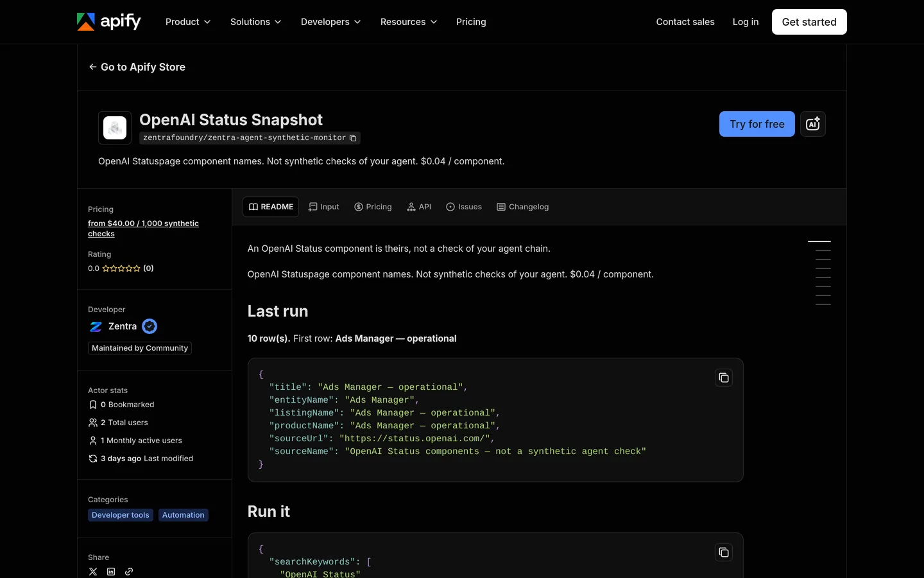Click the "Last run" heading
924x578 pixels.
pyautogui.click(x=278, y=311)
